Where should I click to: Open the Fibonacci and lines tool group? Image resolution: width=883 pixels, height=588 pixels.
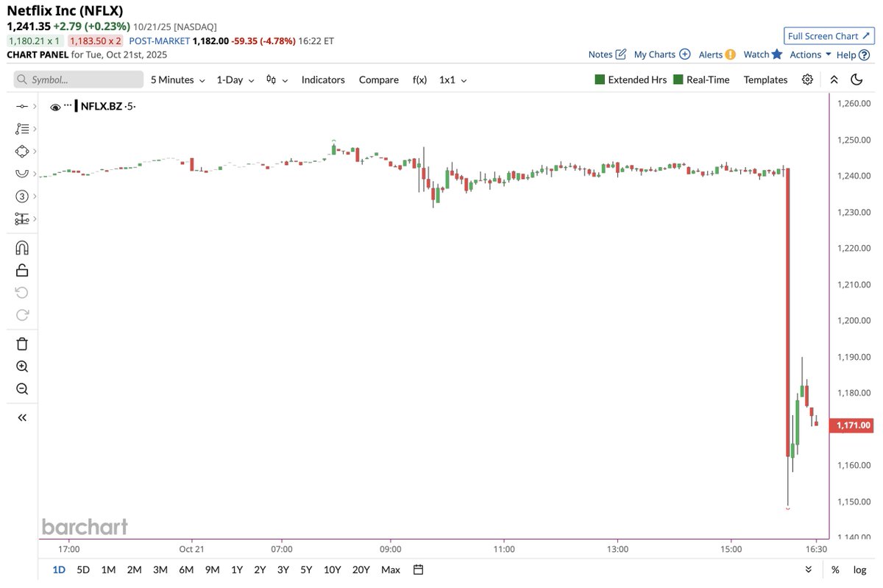point(22,129)
